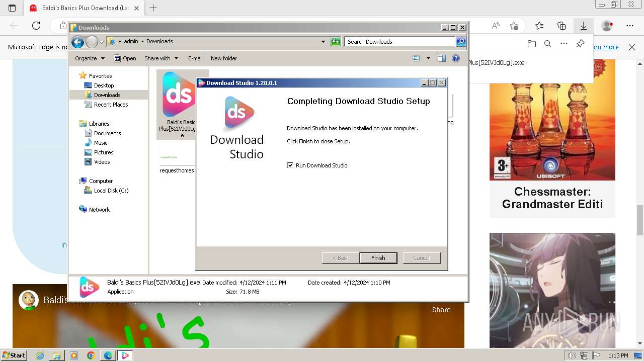Open the Share with dropdown menu

(x=161, y=58)
